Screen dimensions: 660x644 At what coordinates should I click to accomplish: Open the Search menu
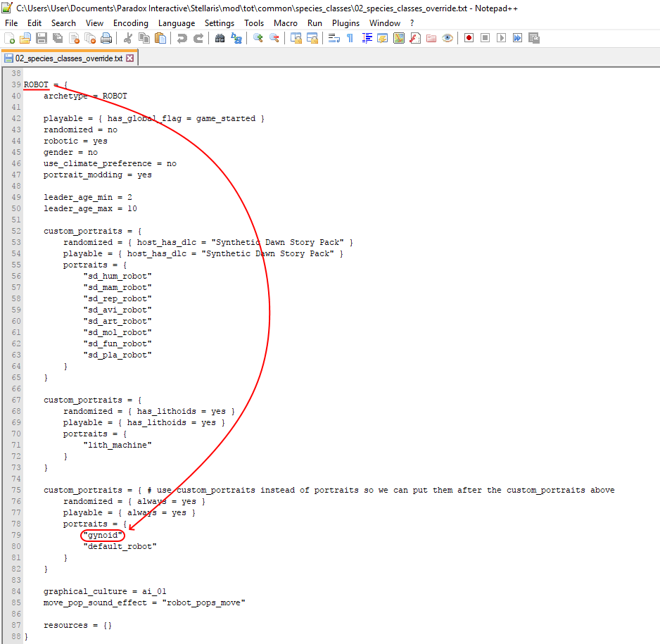tap(63, 23)
